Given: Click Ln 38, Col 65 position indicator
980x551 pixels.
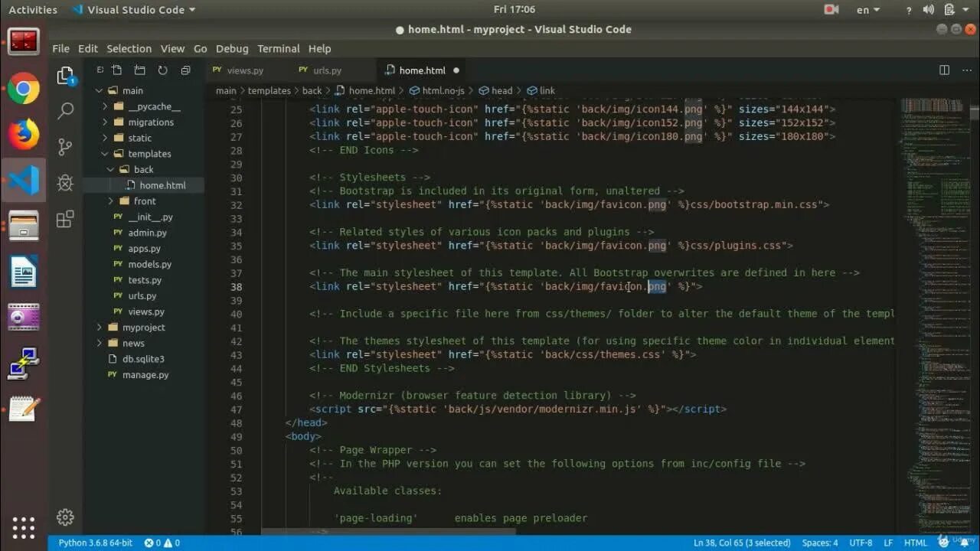Looking at the screenshot, I should tap(742, 543).
